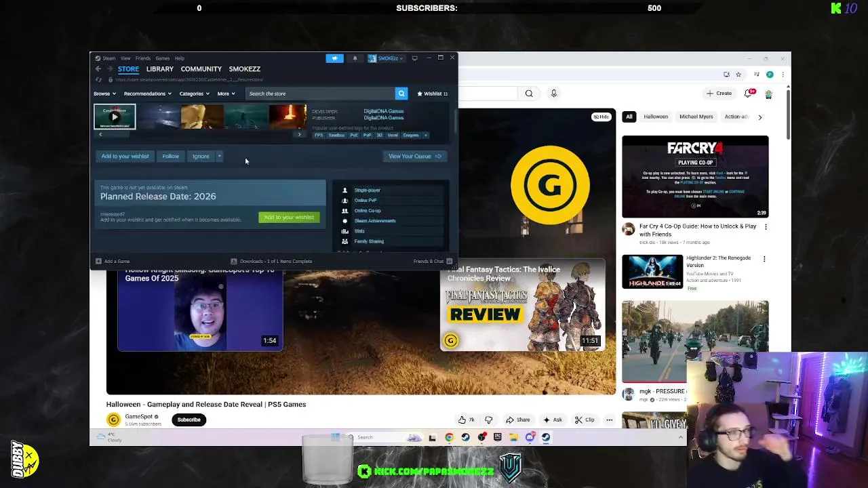
Task: Open Steam Downloads status
Action: (271, 261)
